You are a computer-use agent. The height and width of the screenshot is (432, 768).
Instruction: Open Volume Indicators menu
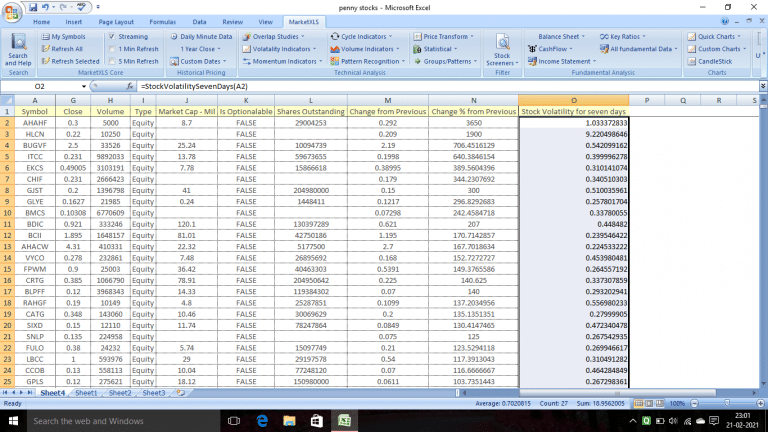365,49
